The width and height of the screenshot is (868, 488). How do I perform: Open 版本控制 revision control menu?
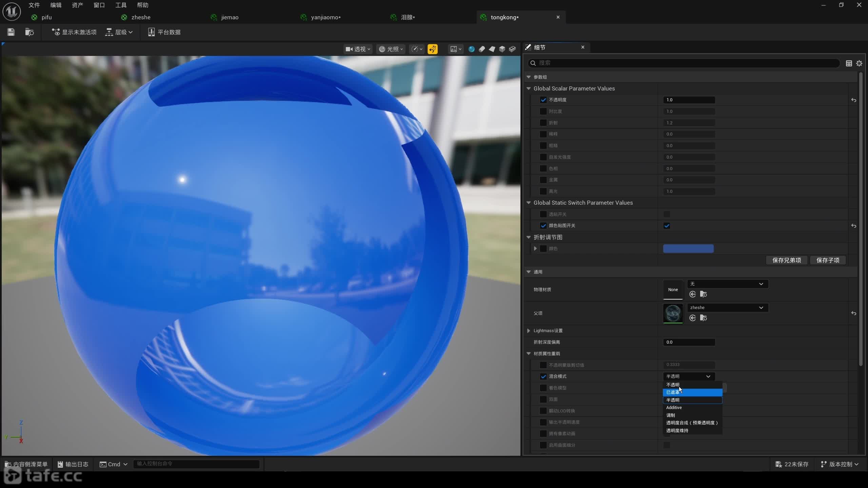[x=840, y=464]
